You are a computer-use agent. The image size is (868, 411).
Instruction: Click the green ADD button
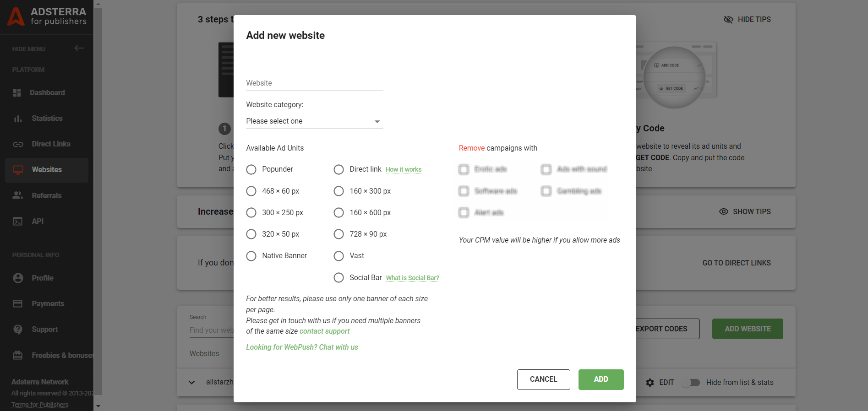coord(601,379)
